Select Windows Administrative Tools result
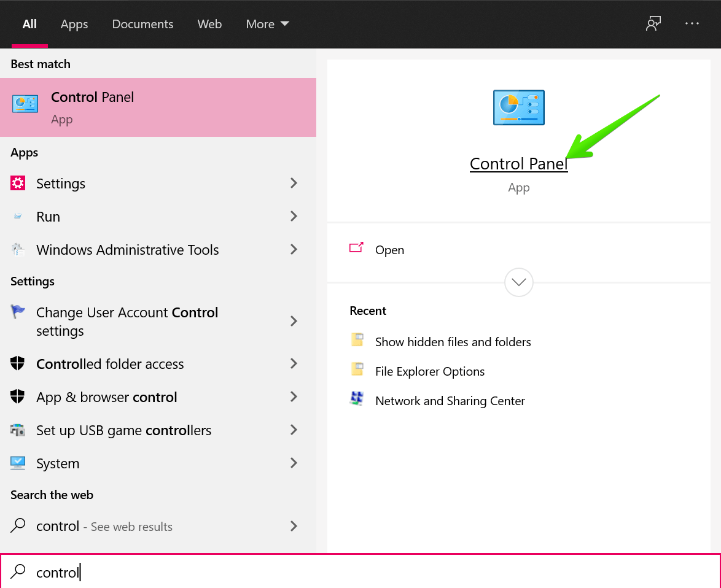This screenshot has width=721, height=588. [x=158, y=249]
